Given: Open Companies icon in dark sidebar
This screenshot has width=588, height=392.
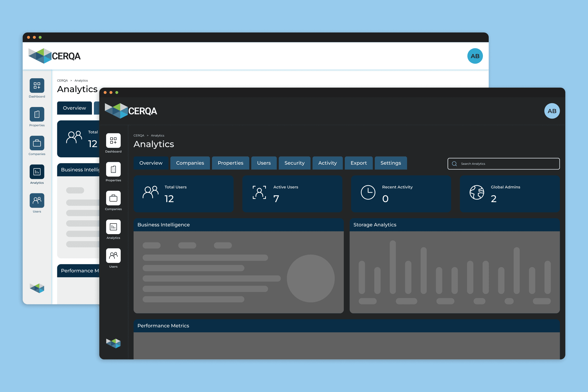Looking at the screenshot, I should pos(113,198).
